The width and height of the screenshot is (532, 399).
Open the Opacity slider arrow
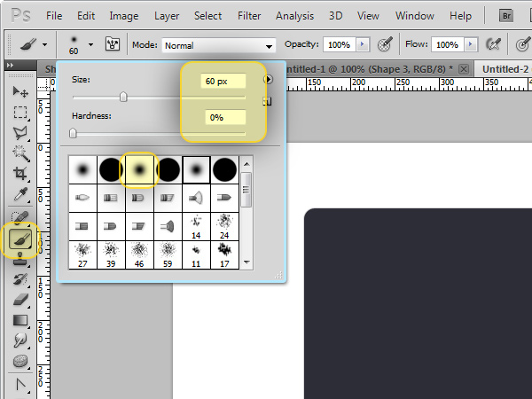click(x=363, y=44)
